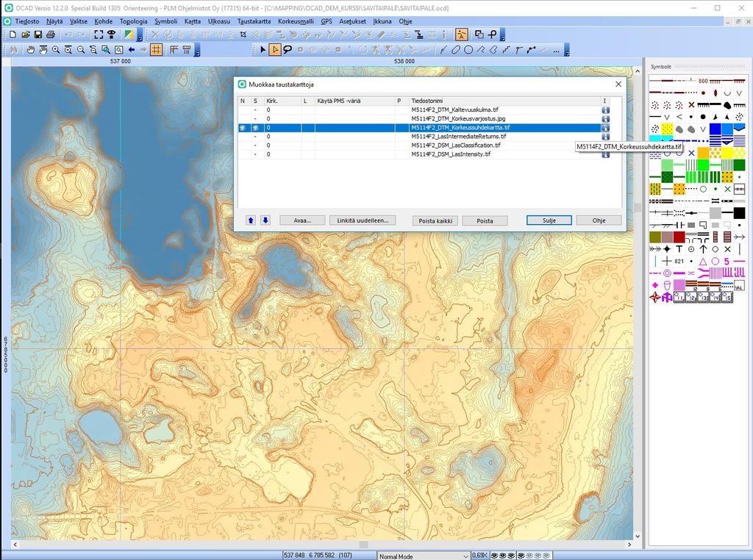The image size is (753, 560).
Task: Choose the highlighted edit point arrow tool
Action: [x=275, y=49]
